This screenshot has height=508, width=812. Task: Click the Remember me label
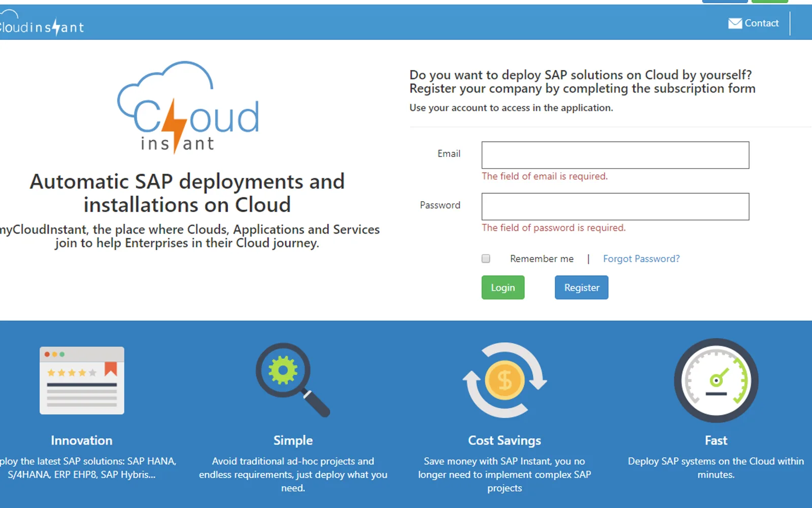pyautogui.click(x=542, y=259)
